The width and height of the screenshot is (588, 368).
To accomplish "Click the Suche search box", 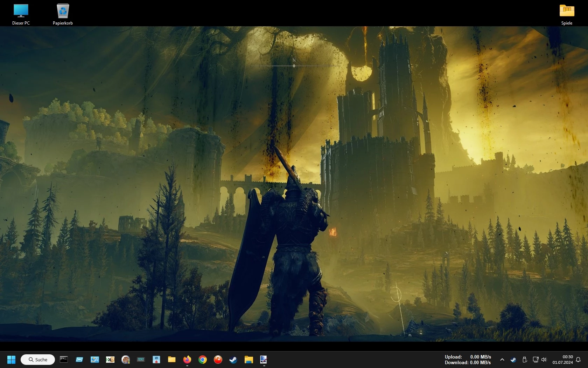I will pos(38,360).
